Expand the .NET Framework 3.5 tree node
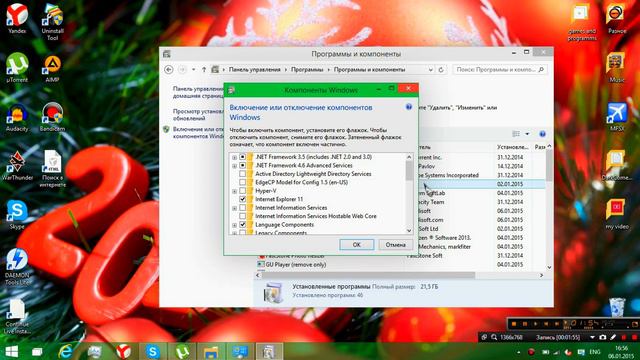Viewport: 640px width, 360px height. [x=234, y=158]
